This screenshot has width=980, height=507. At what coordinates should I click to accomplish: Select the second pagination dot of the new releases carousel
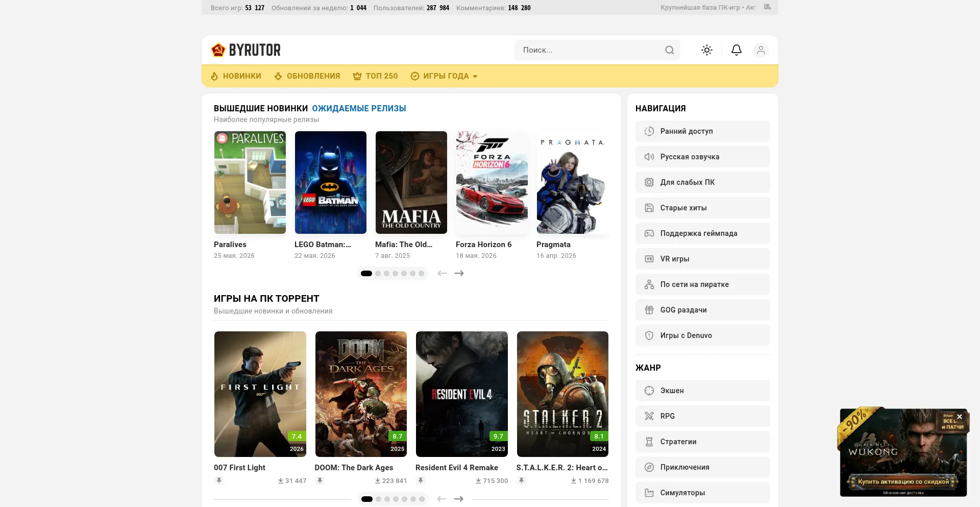(x=378, y=273)
